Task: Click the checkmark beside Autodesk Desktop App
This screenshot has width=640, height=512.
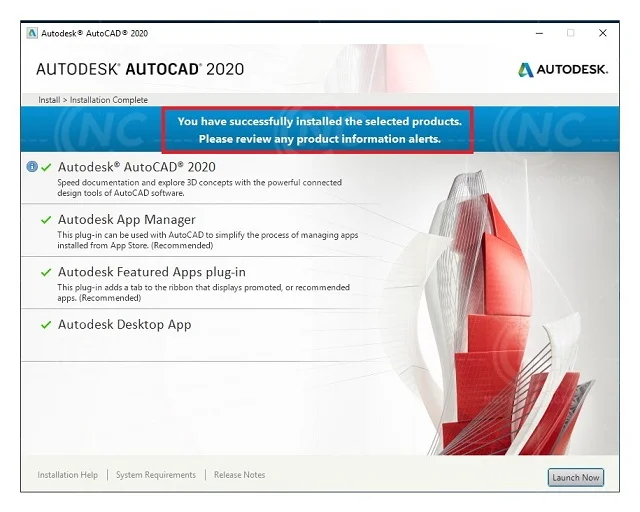Action: pyautogui.click(x=46, y=325)
